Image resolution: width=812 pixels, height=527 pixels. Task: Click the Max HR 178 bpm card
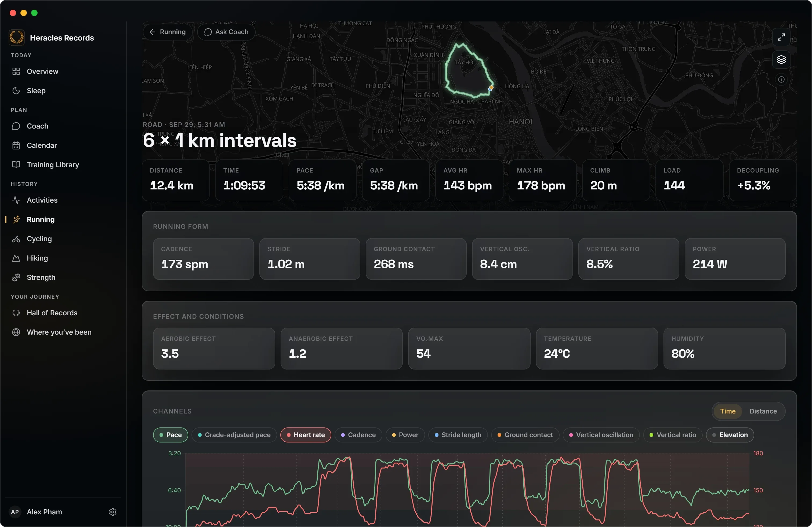(542, 180)
